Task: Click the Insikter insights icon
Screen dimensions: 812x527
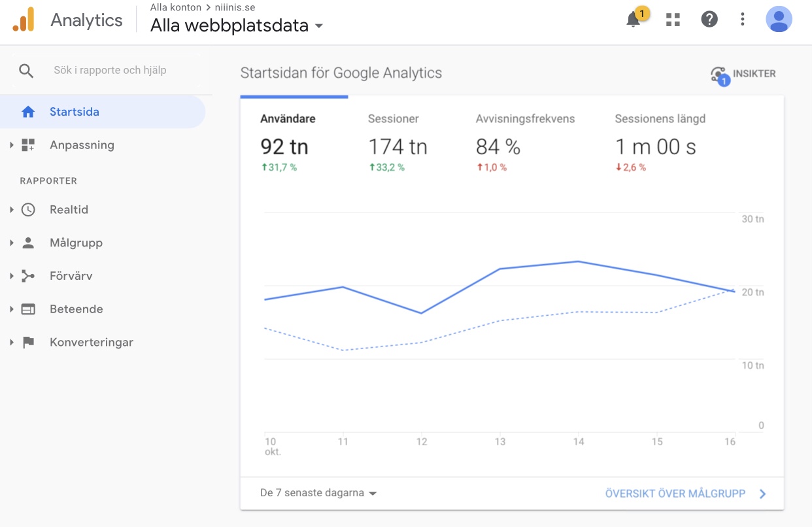Action: click(x=720, y=75)
